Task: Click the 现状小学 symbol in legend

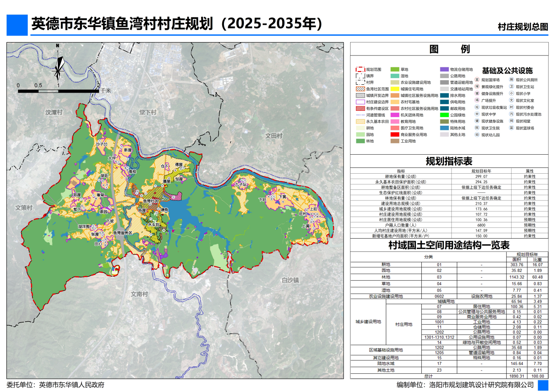Action: point(512,93)
